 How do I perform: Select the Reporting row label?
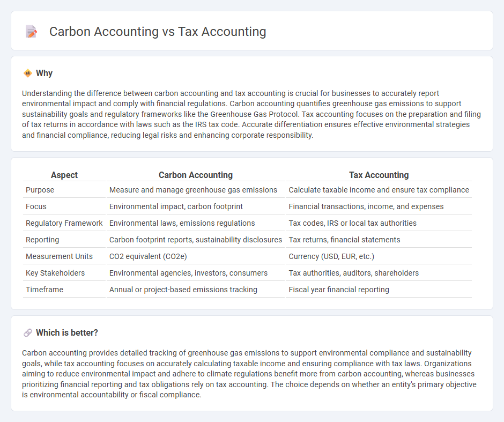42,240
